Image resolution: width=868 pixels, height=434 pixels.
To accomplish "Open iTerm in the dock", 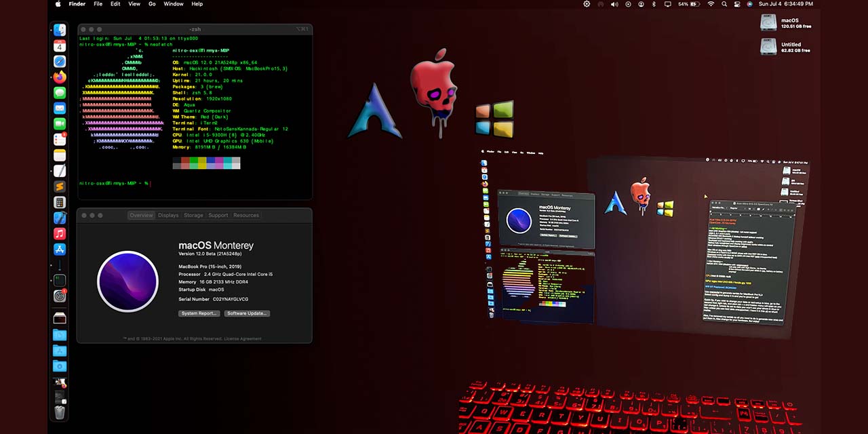I will point(60,280).
